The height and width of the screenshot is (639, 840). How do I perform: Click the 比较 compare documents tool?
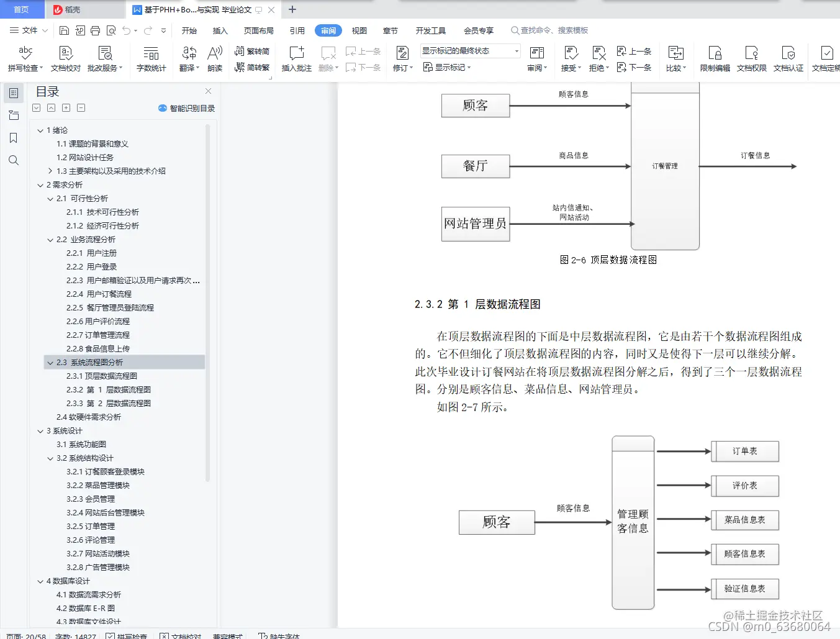[675, 59]
